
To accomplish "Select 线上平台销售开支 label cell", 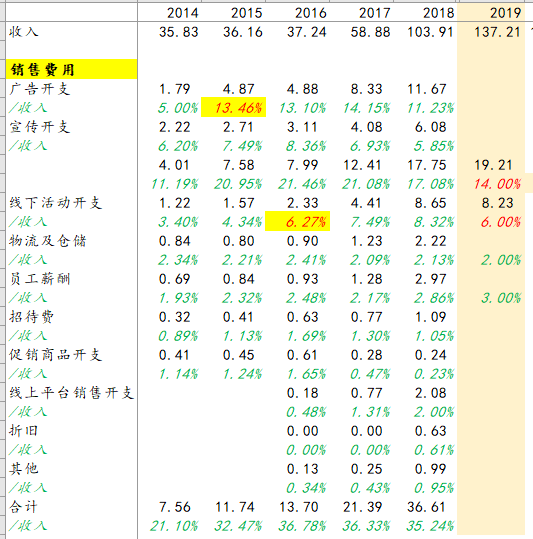I will pyautogui.click(x=71, y=393).
